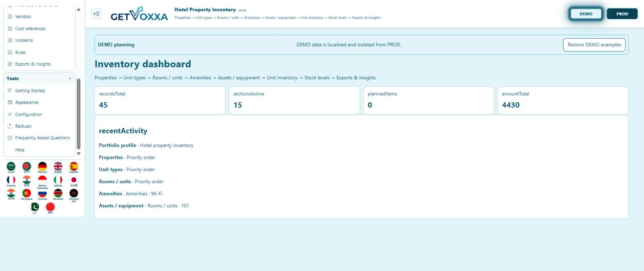Screen dimensions: 644x271
Task: Open Rules in the sidebar
Action: click(21, 53)
